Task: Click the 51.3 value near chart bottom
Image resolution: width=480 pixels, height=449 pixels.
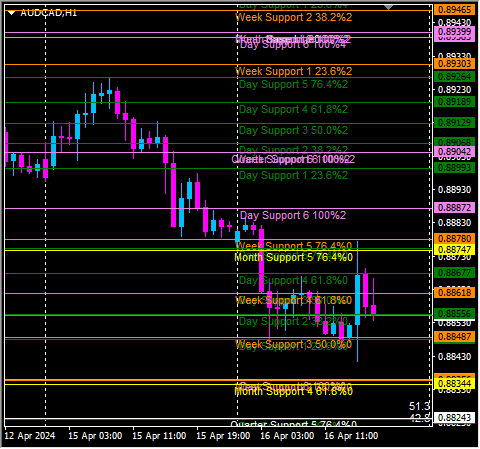Action: pyautogui.click(x=419, y=406)
